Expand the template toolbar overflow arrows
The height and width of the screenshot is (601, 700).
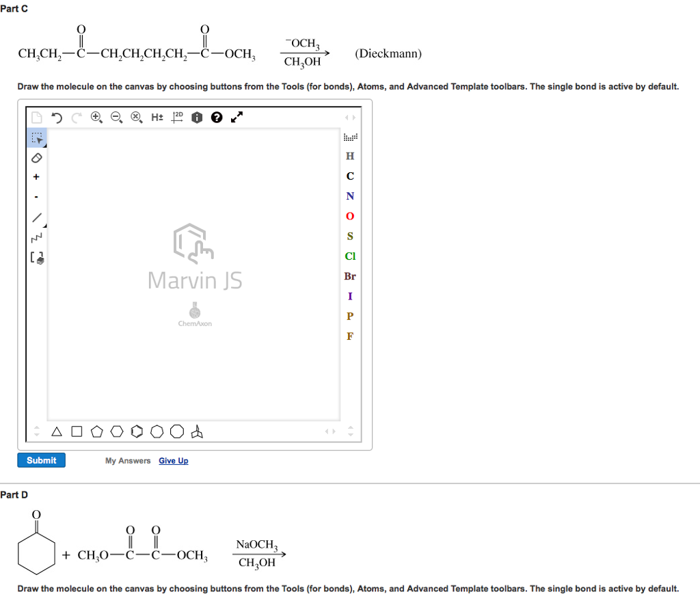[330, 431]
